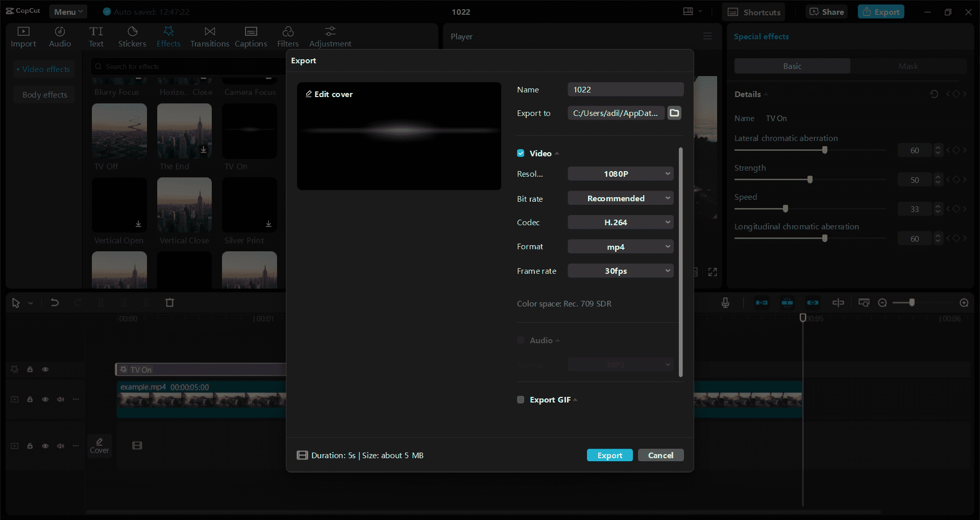Open the Shortcuts panel
The height and width of the screenshot is (520, 980).
[754, 12]
